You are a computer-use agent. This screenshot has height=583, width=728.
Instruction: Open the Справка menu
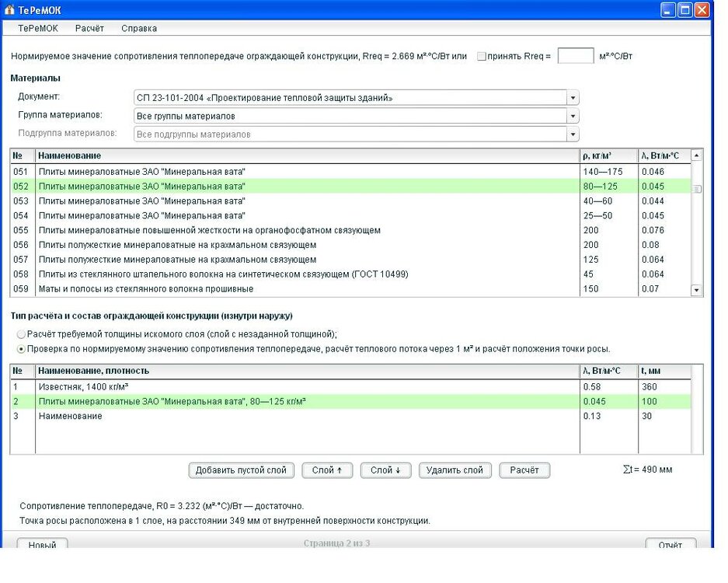pyautogui.click(x=139, y=29)
